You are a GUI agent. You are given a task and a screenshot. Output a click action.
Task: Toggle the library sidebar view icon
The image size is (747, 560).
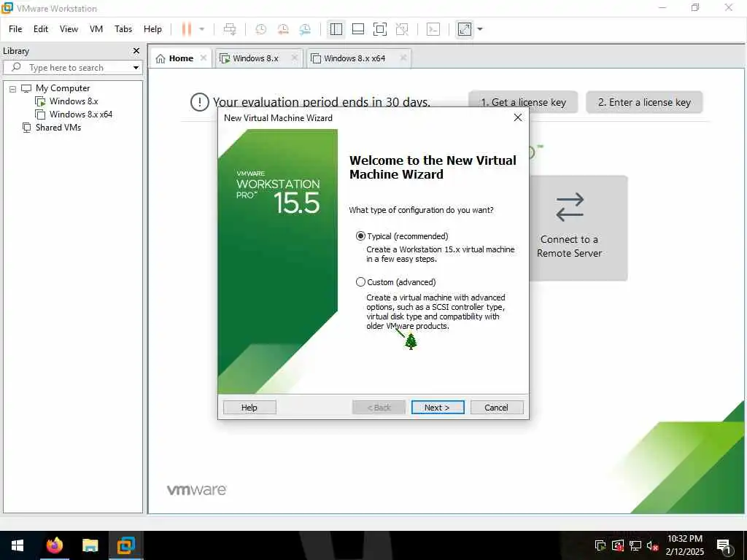(336, 29)
